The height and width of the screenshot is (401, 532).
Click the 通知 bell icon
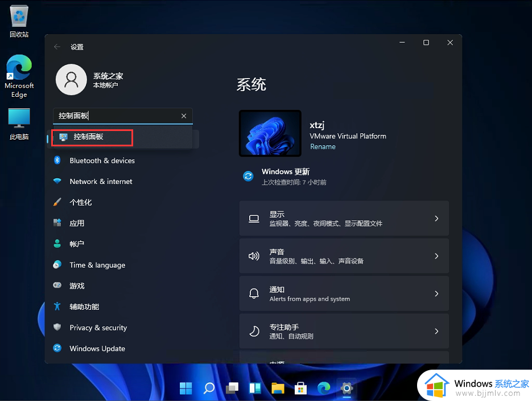point(254,294)
